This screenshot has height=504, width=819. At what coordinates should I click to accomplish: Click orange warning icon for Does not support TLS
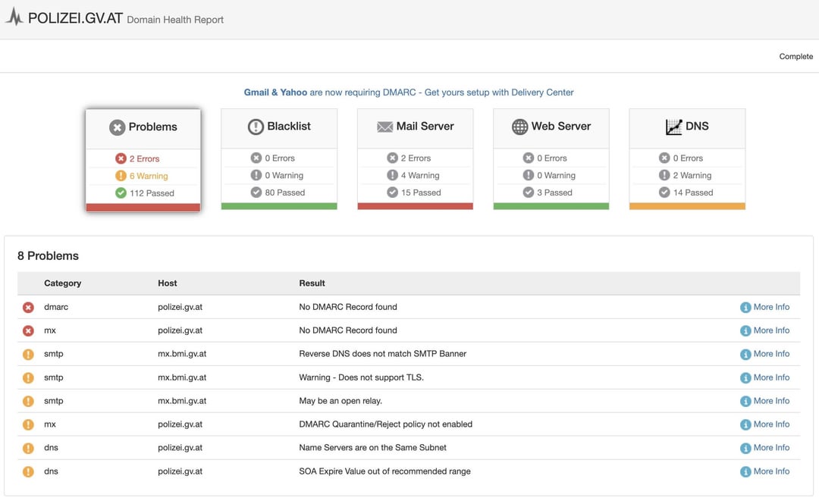[28, 377]
